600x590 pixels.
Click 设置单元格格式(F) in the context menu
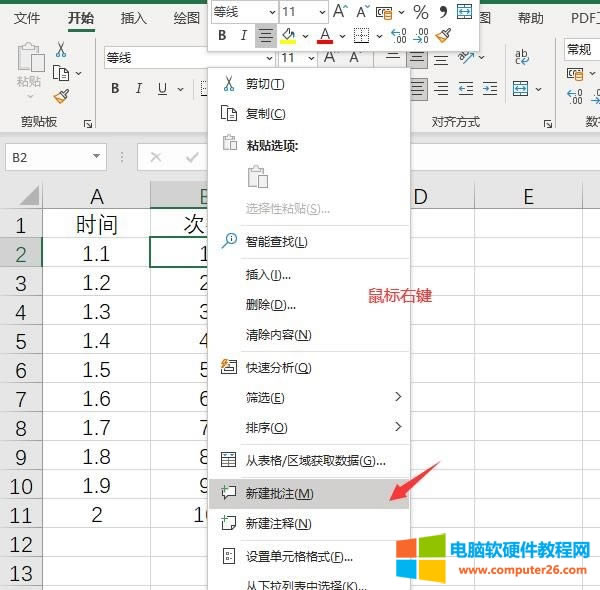point(299,556)
